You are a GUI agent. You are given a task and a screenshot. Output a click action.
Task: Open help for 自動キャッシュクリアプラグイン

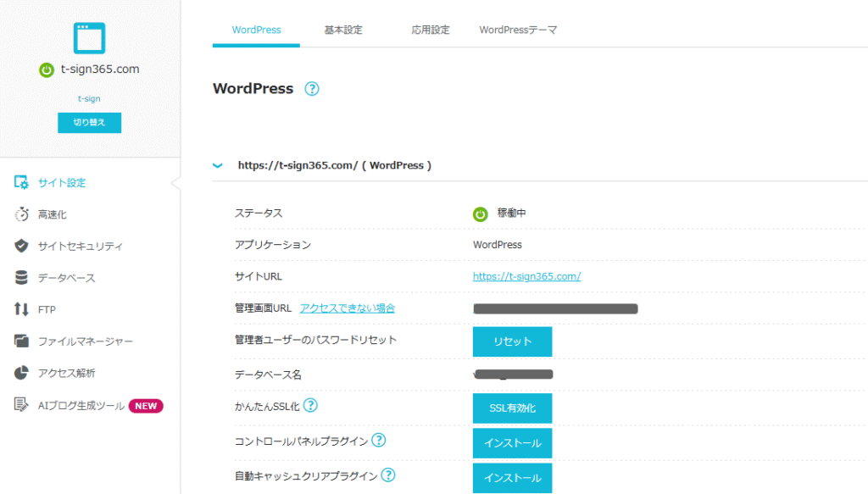point(388,475)
